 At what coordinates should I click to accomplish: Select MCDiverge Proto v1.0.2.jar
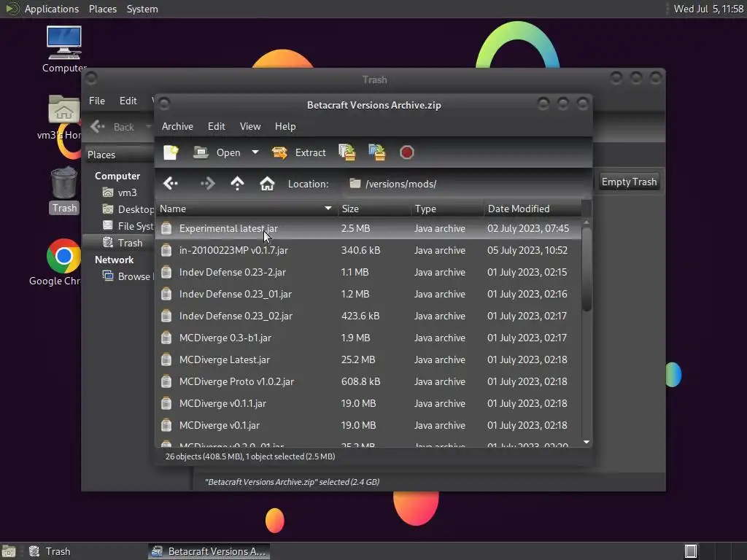tap(368, 382)
